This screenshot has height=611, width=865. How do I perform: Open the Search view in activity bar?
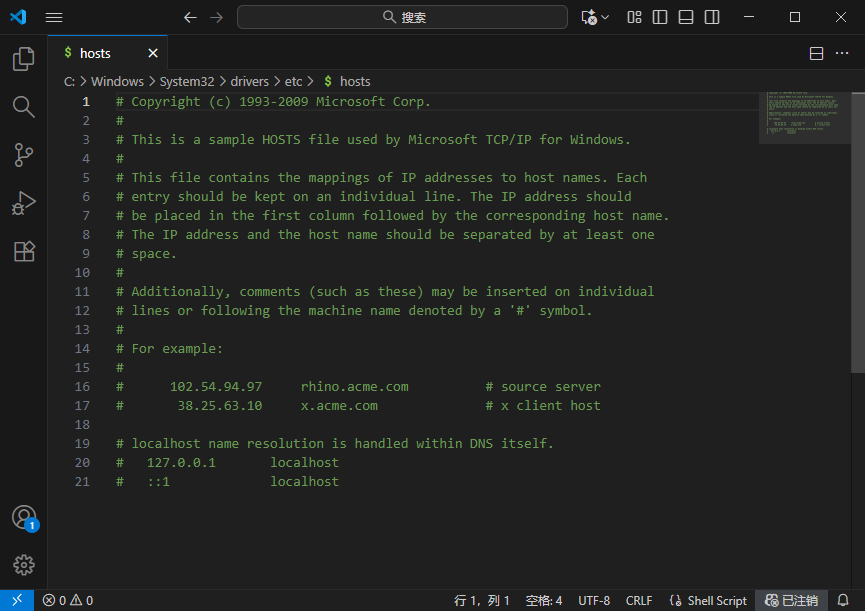[x=23, y=107]
